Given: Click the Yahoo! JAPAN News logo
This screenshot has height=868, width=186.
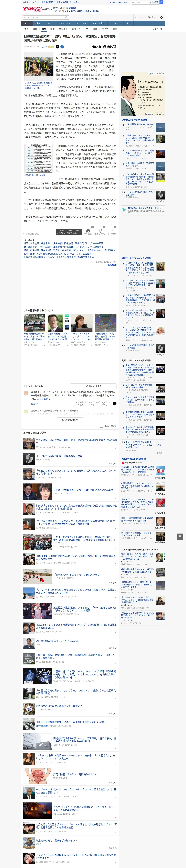Looking at the screenshot, I should [x=37, y=9].
